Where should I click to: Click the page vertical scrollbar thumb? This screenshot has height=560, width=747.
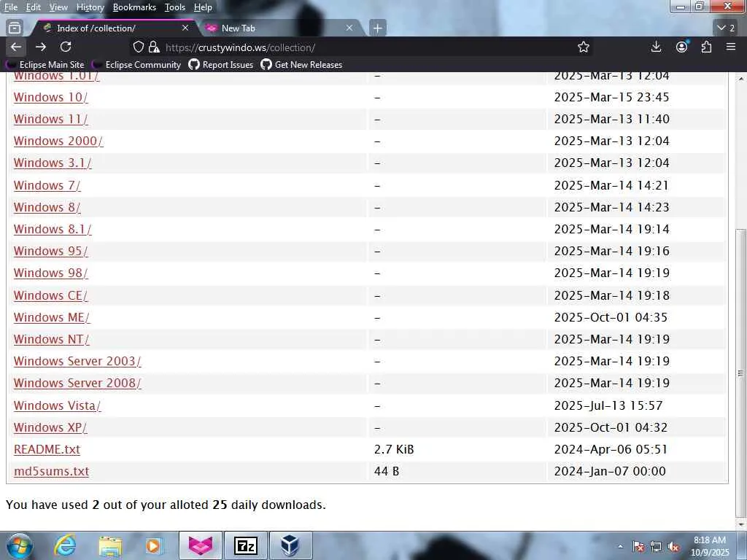[740, 373]
